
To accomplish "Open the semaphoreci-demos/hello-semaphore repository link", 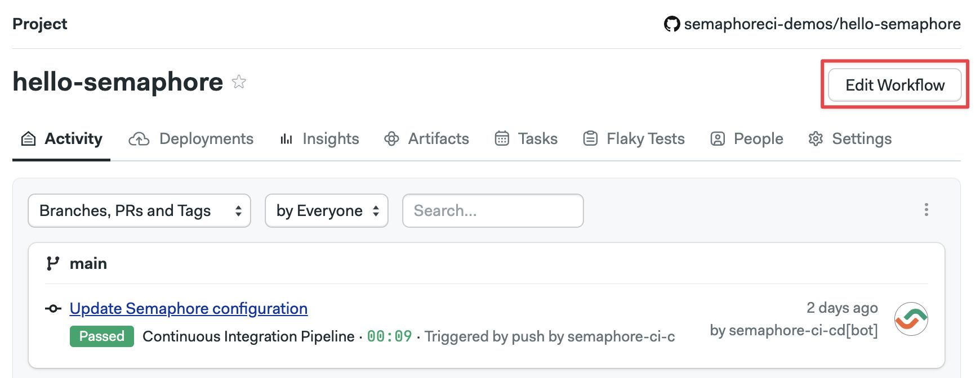I will click(x=822, y=24).
